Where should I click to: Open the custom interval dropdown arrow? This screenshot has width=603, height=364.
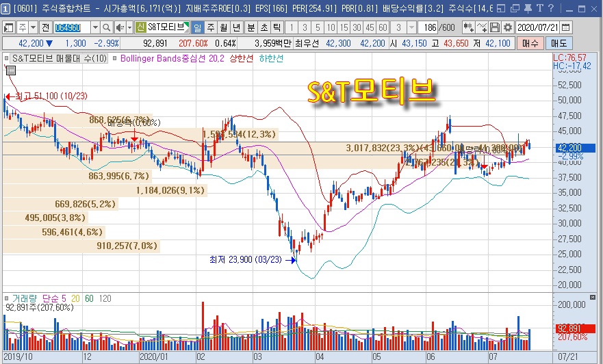[411, 27]
